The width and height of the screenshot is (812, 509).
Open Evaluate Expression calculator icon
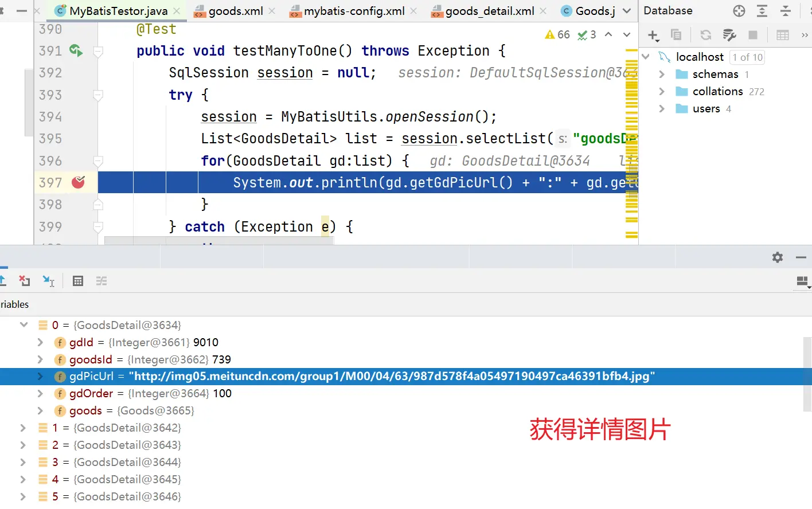tap(78, 281)
